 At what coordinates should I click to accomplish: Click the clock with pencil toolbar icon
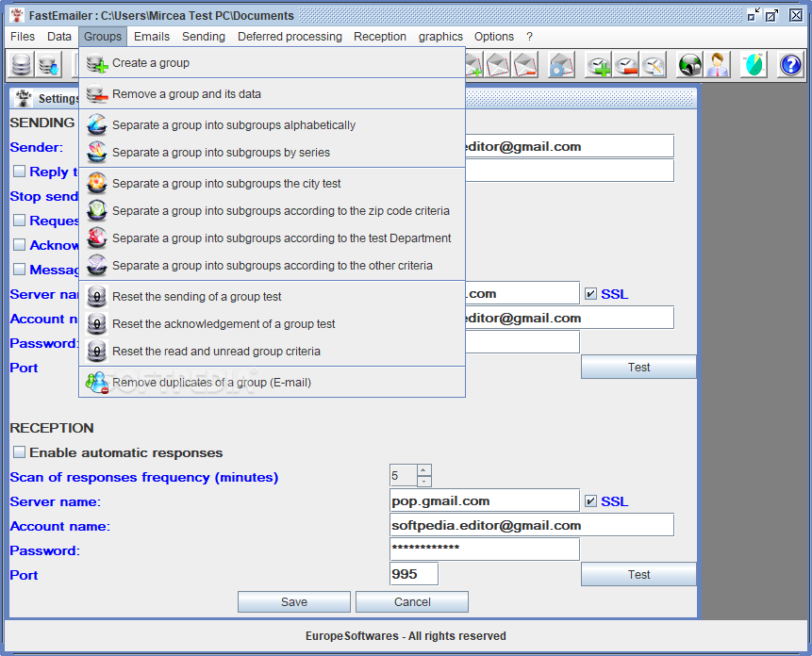653,65
